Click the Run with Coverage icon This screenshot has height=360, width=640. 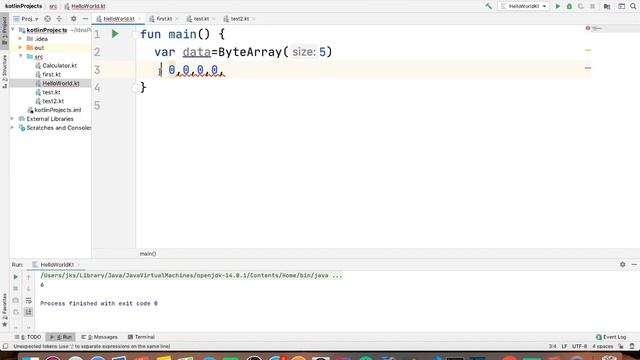pyautogui.click(x=580, y=6)
